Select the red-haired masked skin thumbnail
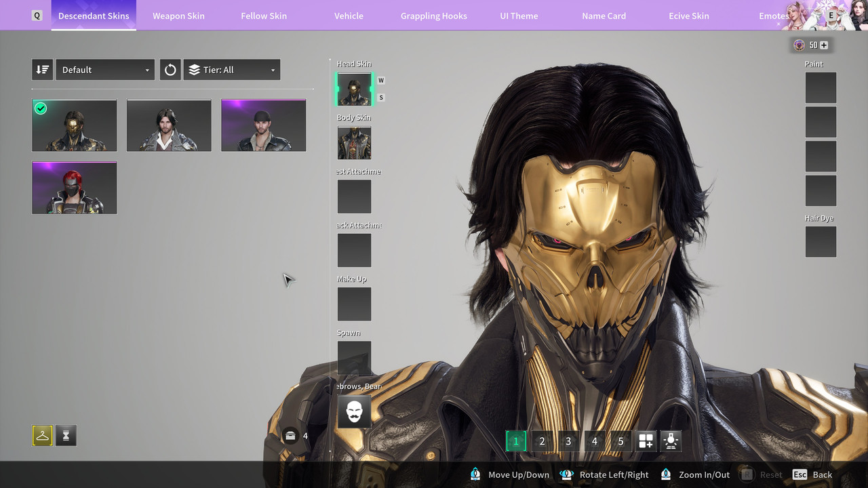 pyautogui.click(x=75, y=188)
